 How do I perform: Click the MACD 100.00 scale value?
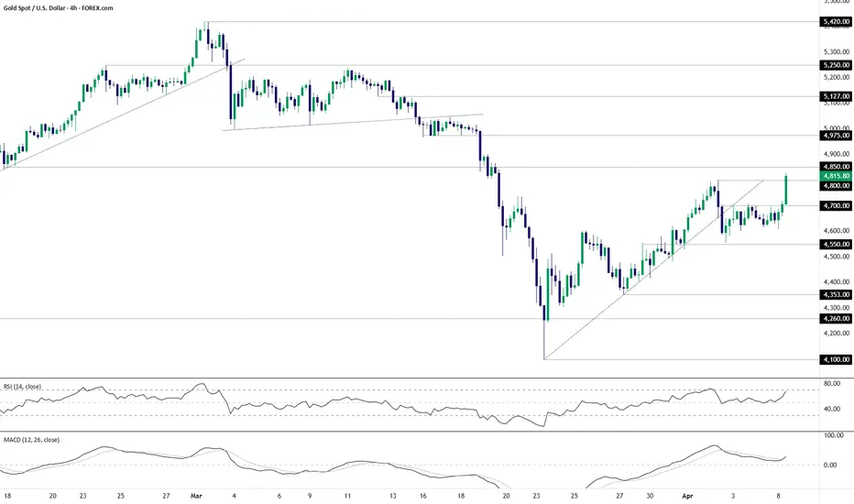click(833, 436)
